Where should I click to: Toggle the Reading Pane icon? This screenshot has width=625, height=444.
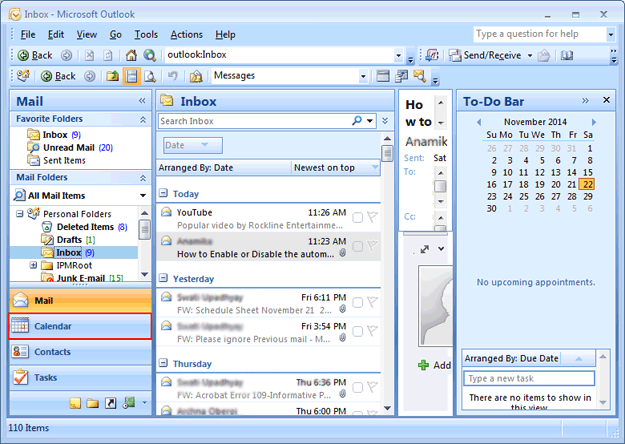(x=131, y=76)
